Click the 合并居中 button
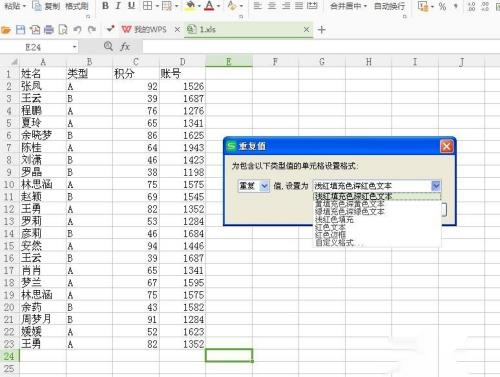This screenshot has height=377, width=500. click(x=348, y=6)
